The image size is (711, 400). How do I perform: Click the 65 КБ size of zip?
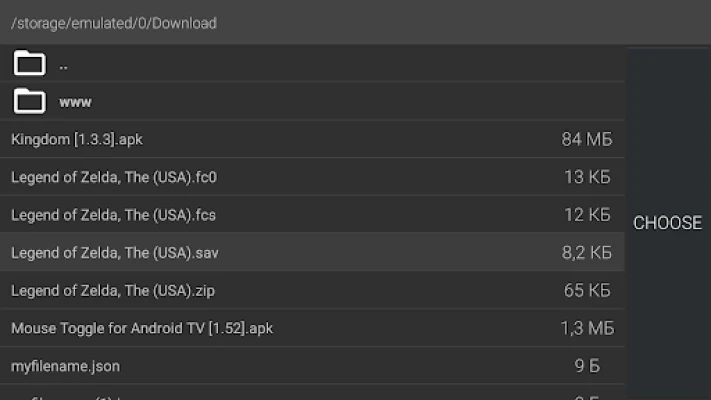pos(587,291)
